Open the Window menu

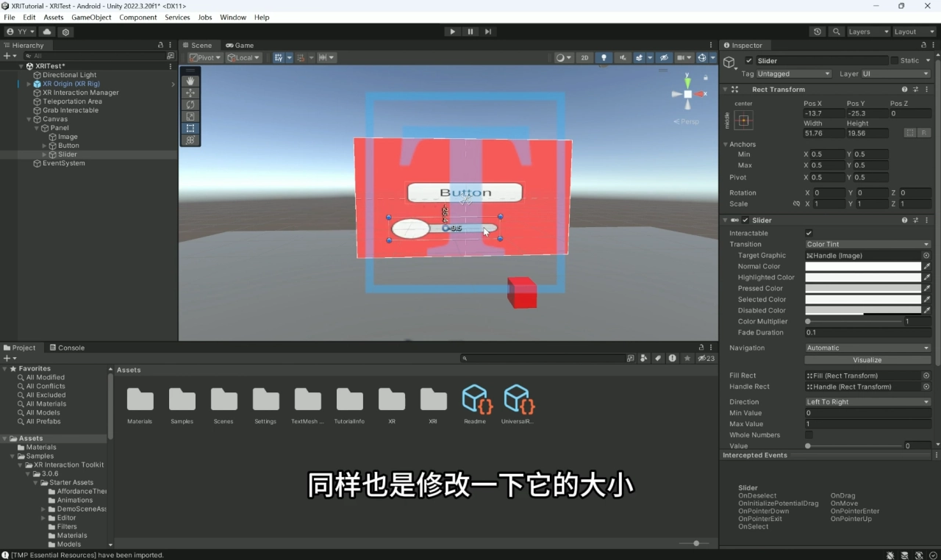tap(233, 17)
